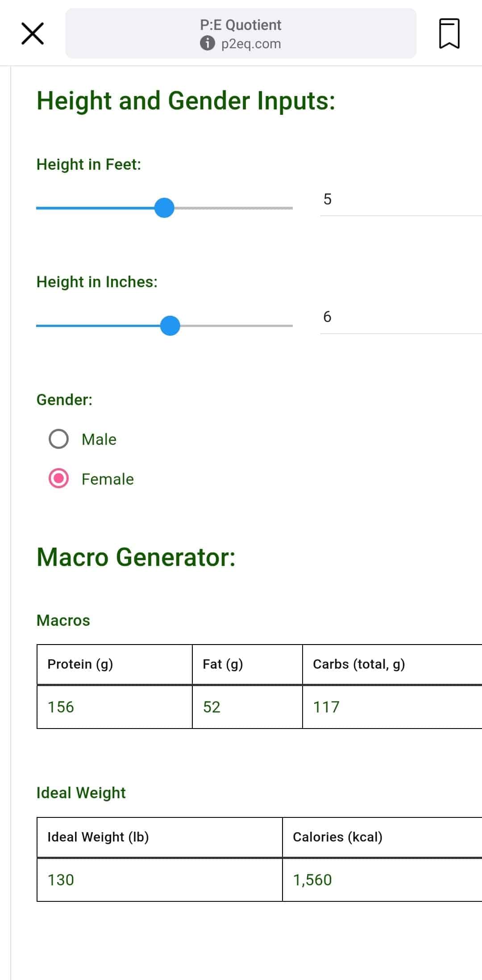Click the Height in Inches slider handle
The image size is (482, 980).
click(x=170, y=326)
